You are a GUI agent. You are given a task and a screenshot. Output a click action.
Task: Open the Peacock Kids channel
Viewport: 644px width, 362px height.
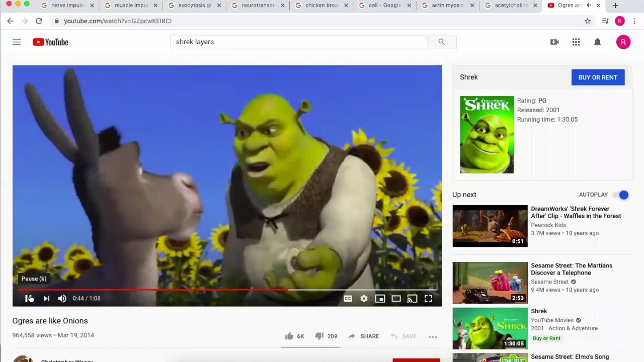point(548,225)
